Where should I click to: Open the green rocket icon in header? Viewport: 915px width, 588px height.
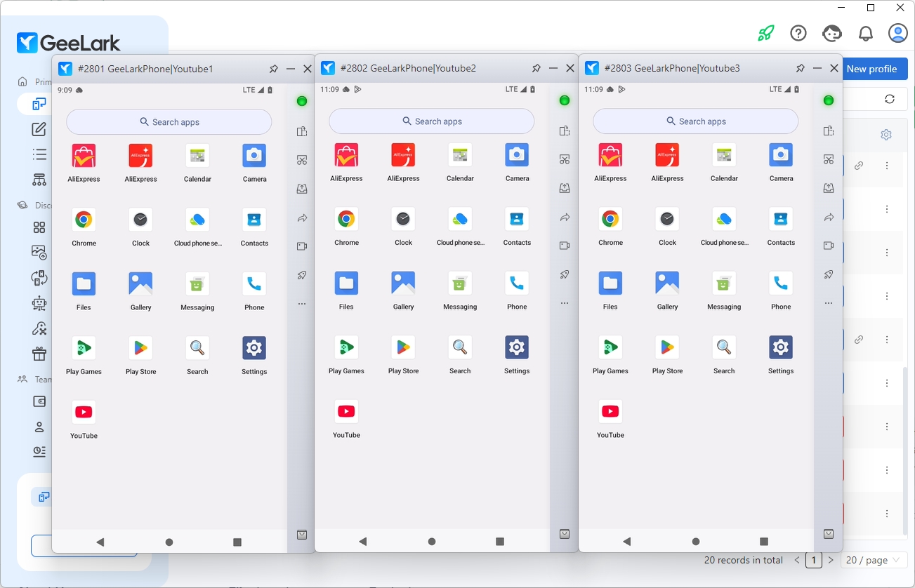(x=765, y=33)
